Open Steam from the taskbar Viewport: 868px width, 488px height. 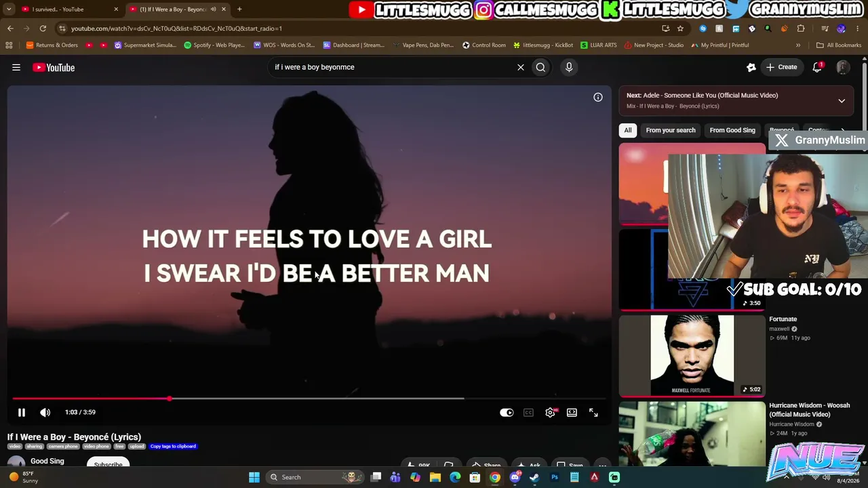[534, 477]
